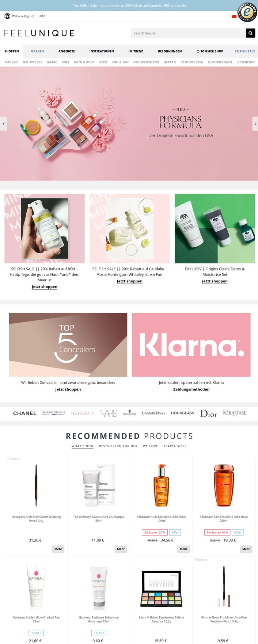258x644 pixels.
Task: Click into the Search beauty field
Action: pyautogui.click(x=188, y=33)
